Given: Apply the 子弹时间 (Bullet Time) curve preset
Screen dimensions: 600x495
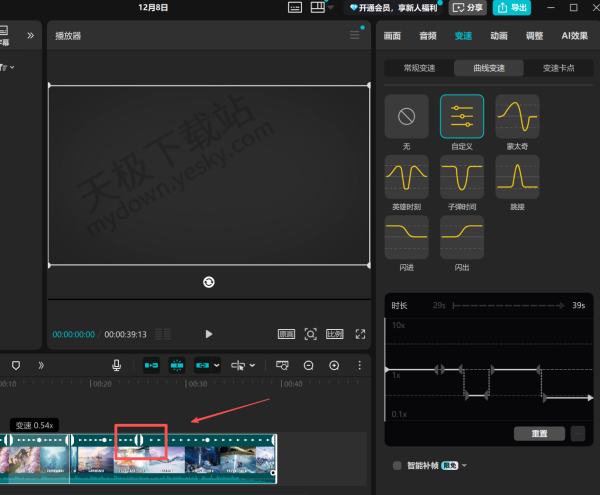Looking at the screenshot, I should (461, 176).
